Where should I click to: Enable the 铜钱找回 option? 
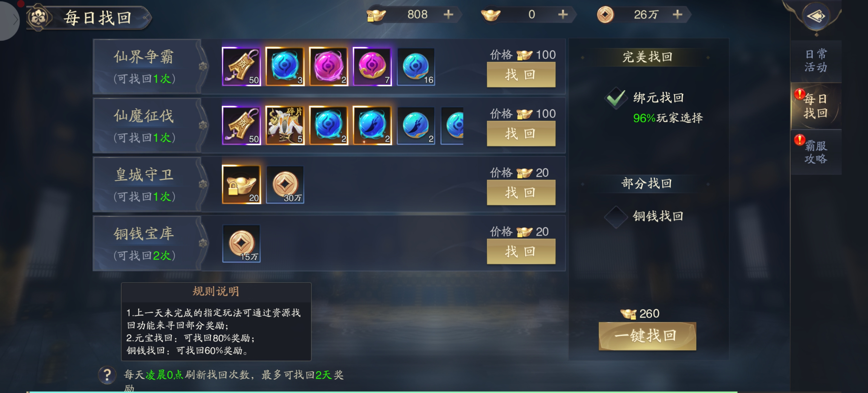coord(615,217)
